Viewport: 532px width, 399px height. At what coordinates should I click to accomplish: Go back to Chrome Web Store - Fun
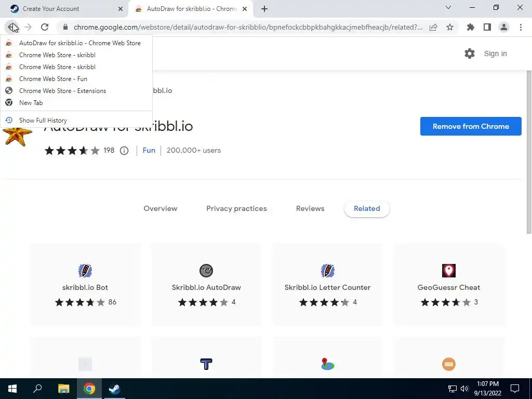[x=76, y=79]
